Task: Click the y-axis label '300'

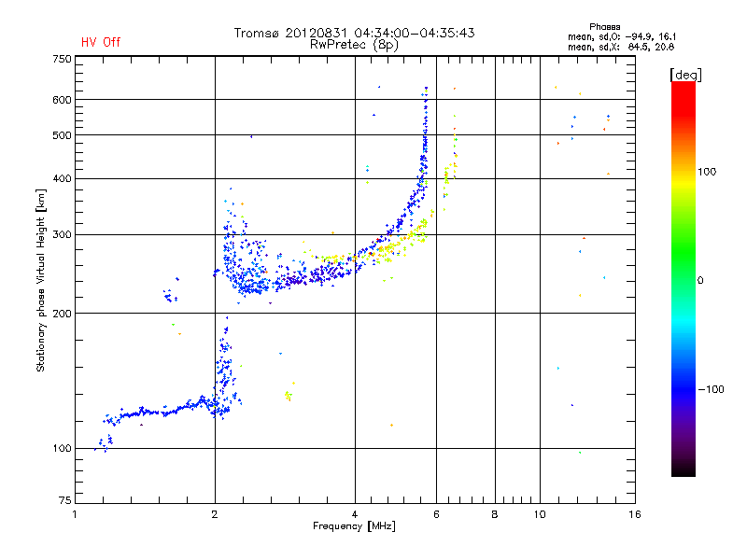Action: click(x=62, y=234)
